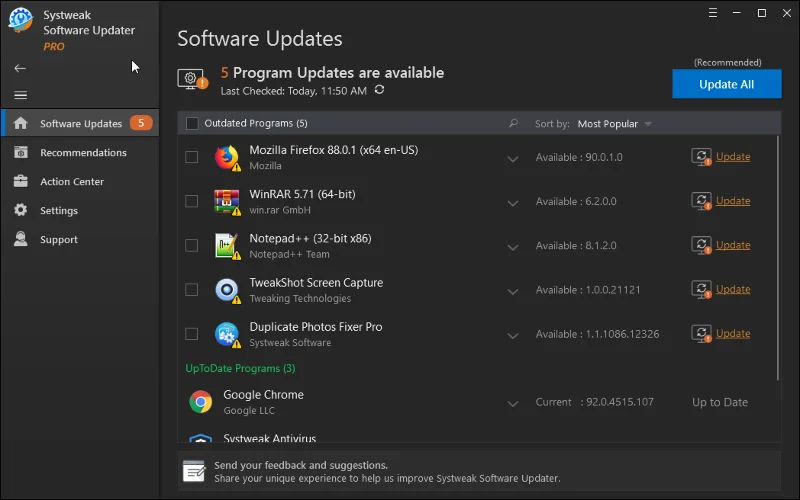Click Update link for WinRAR

point(733,201)
